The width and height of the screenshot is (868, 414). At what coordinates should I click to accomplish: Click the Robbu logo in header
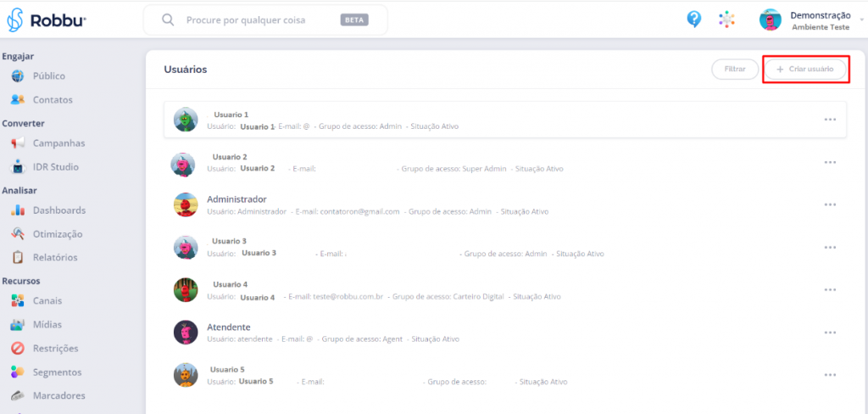pos(46,20)
